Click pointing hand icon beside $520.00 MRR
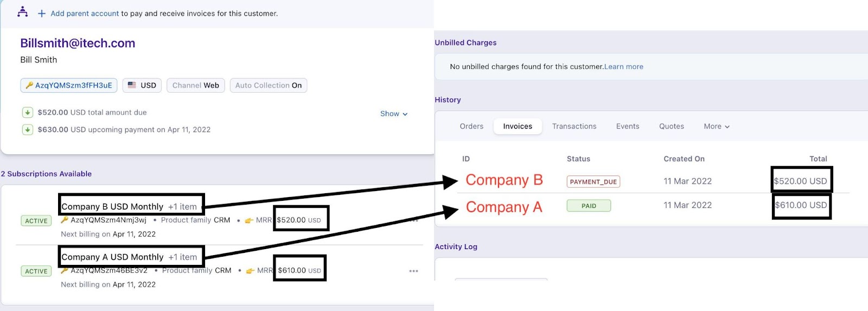Screen dimensions: 868x311 tap(249, 220)
